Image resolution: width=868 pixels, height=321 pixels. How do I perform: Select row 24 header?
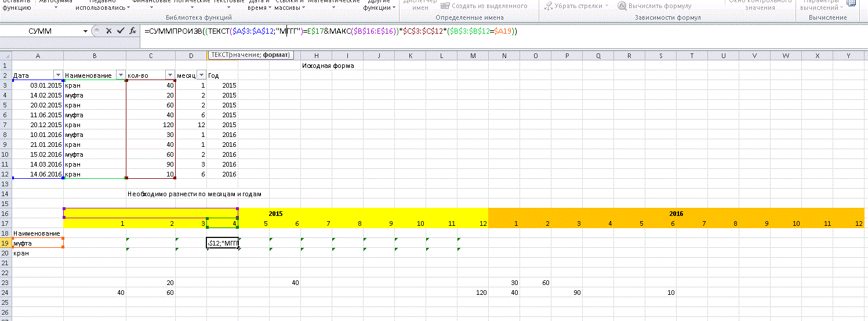(6, 293)
